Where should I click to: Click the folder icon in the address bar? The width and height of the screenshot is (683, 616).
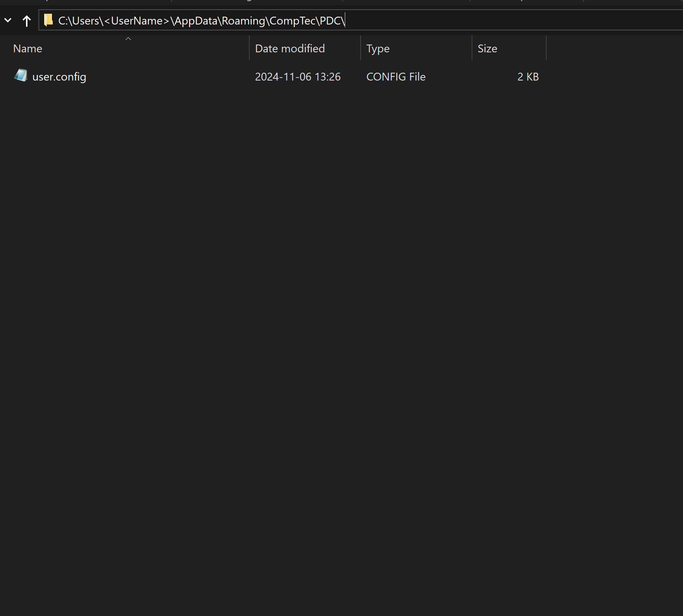coord(48,20)
